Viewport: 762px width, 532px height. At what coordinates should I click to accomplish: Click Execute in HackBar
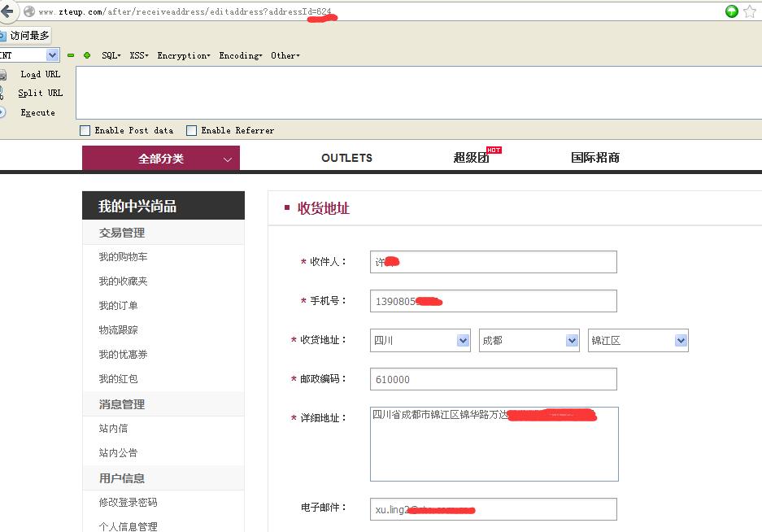pyautogui.click(x=38, y=113)
